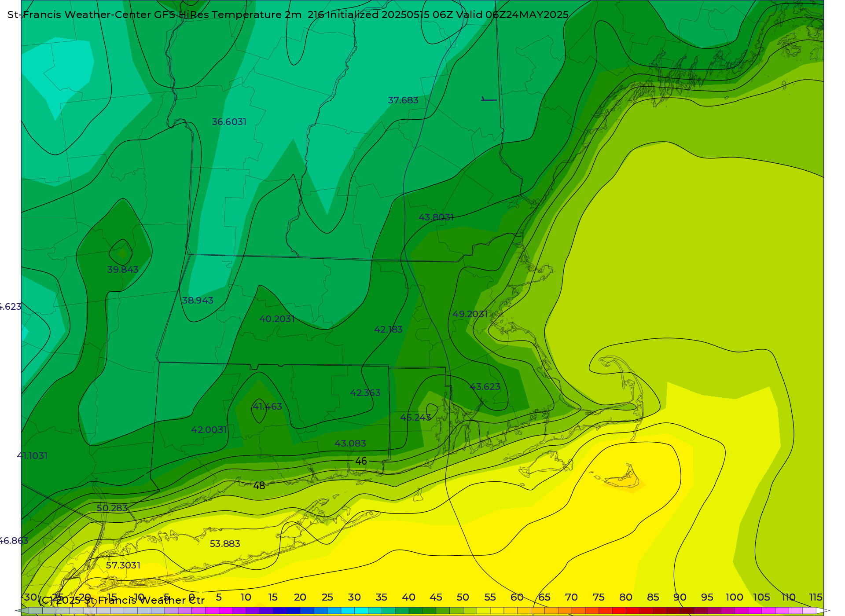
Task: Click the color bar's right end arrow
Action: pos(823,611)
